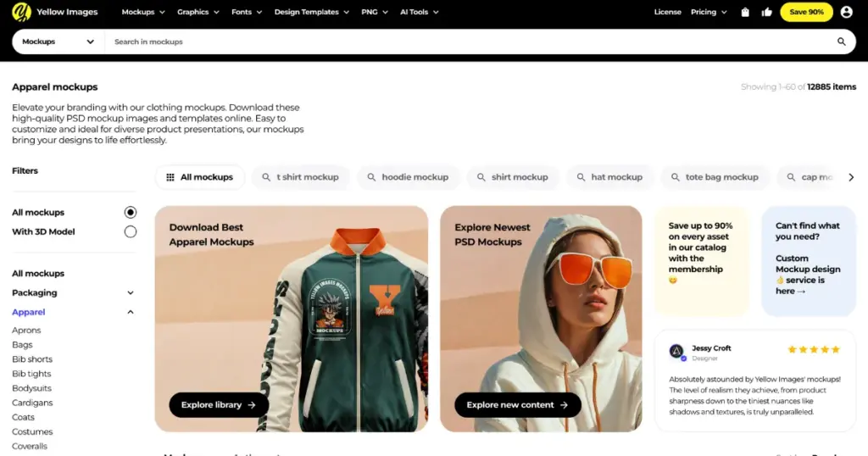
Task: Select the Cardigans subcategory
Action: [x=32, y=403]
